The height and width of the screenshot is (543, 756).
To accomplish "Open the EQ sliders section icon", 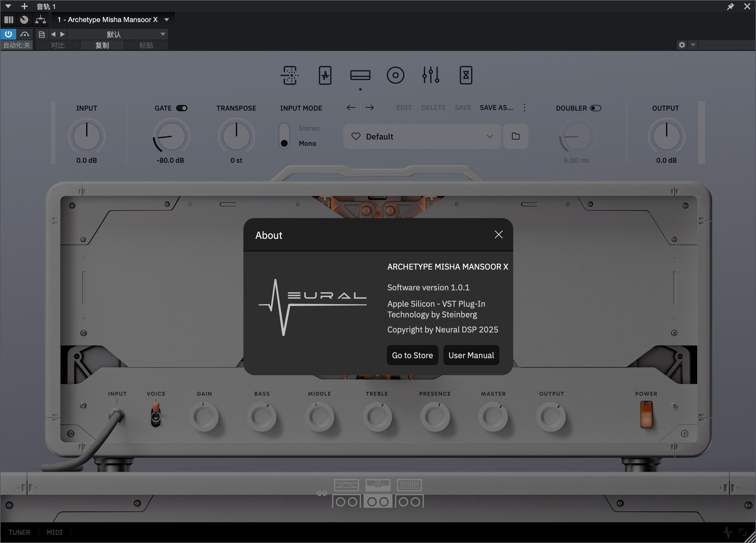I will [x=430, y=75].
